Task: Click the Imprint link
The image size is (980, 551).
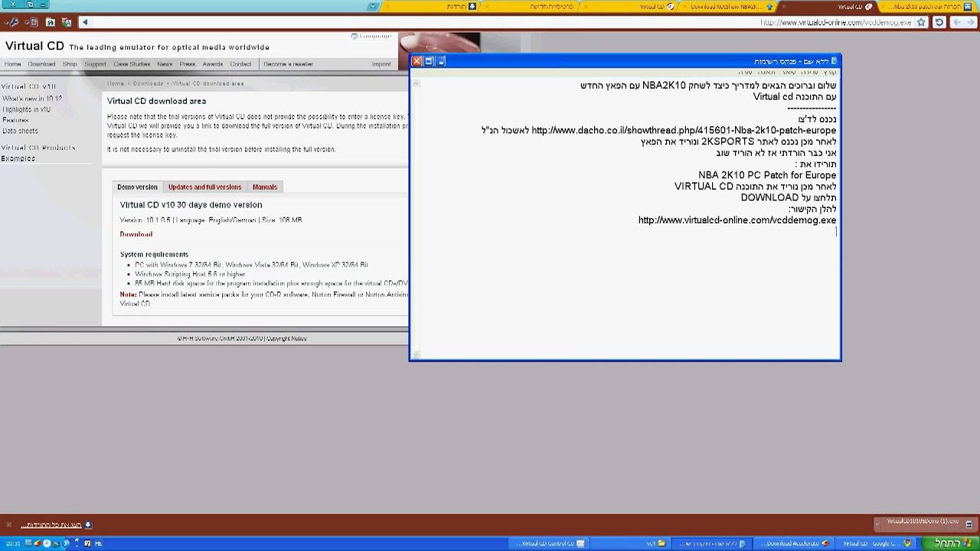Action: 381,64
